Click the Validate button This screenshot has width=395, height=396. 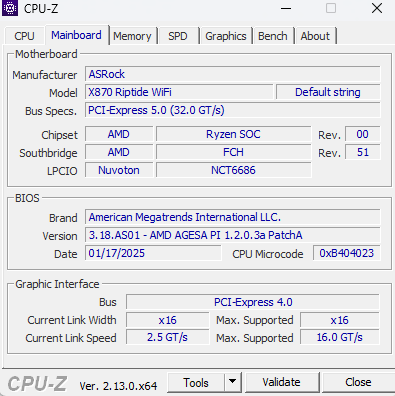pyautogui.click(x=281, y=383)
